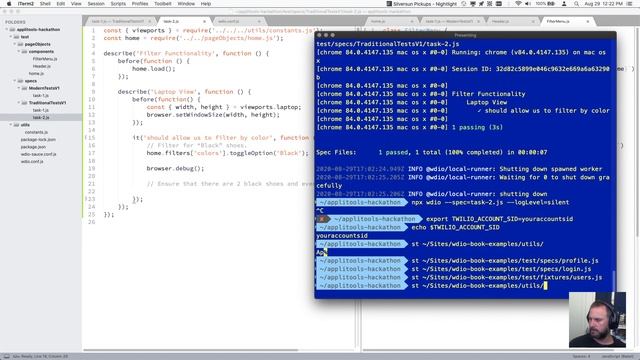Click the 'browser.debug();' code line
Screen dimensions: 640x360
pyautogui.click(x=175, y=168)
